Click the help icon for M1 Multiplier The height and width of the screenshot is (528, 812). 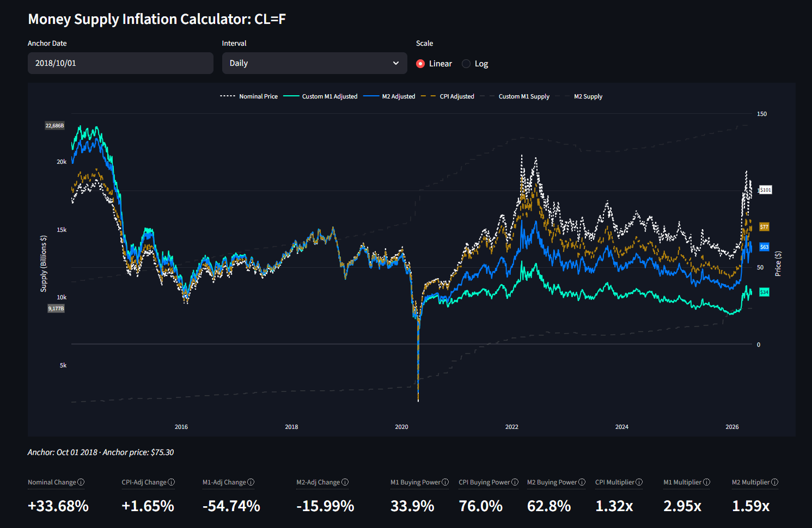pos(707,482)
